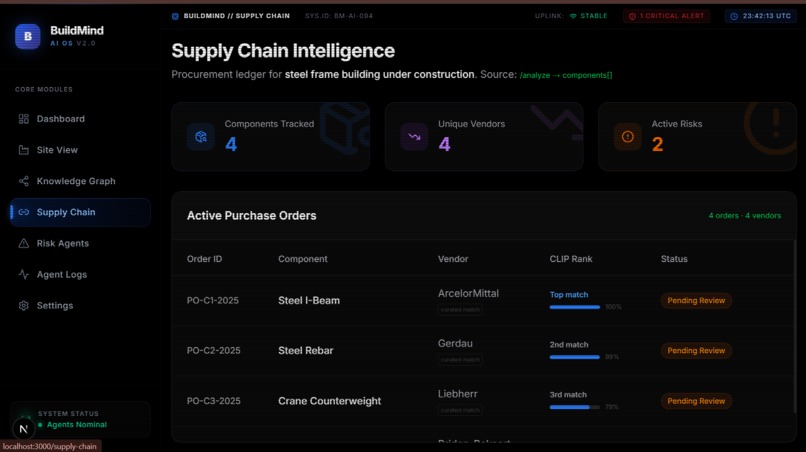Screen dimensions: 806x452
Task: Click the Liebherr vendor name
Action: coord(457,394)
